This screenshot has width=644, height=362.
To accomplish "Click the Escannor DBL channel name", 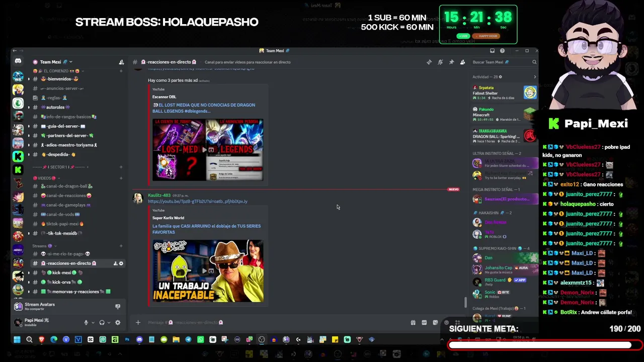I will pyautogui.click(x=164, y=97).
